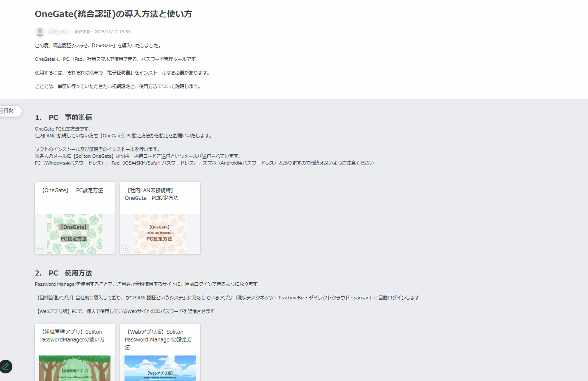
Task: Click the sentence starting with この度、統合認証システム
Action: [98, 45]
